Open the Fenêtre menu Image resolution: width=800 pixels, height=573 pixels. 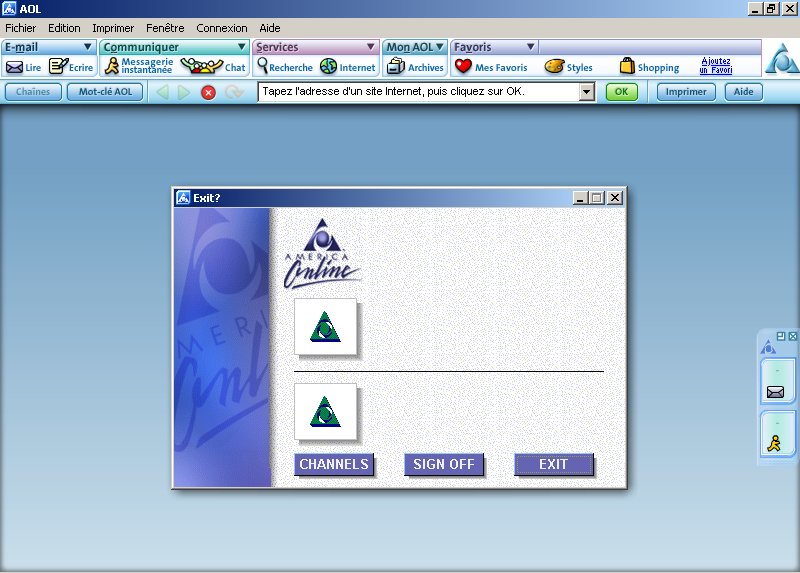coord(165,28)
